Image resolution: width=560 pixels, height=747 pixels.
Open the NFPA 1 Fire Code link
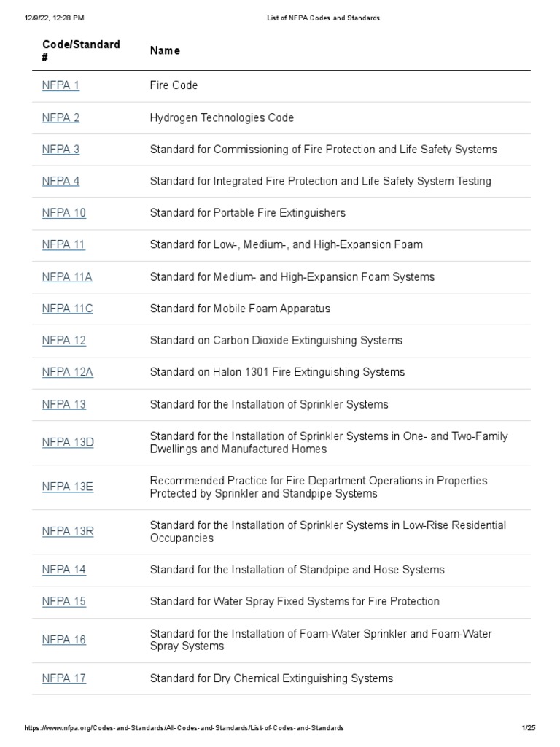(x=61, y=85)
